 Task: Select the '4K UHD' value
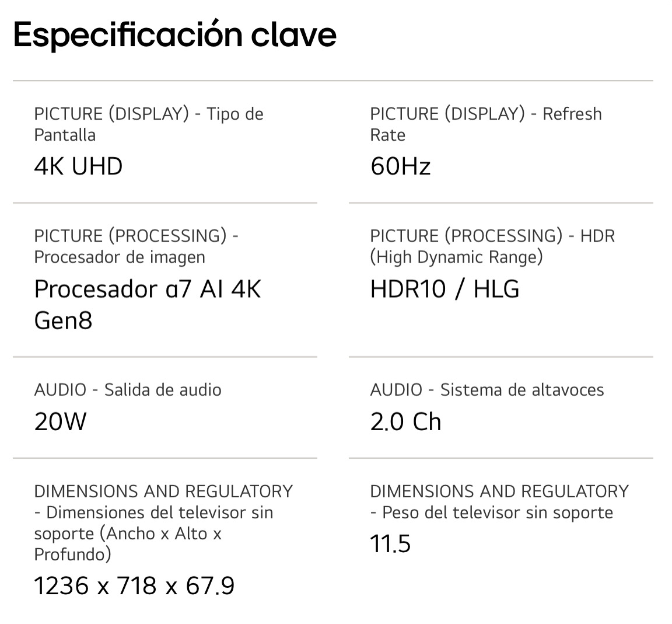click(x=78, y=166)
